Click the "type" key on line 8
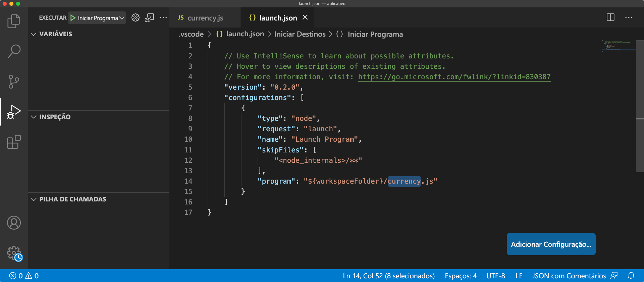Image resolution: width=644 pixels, height=282 pixels. click(270, 119)
